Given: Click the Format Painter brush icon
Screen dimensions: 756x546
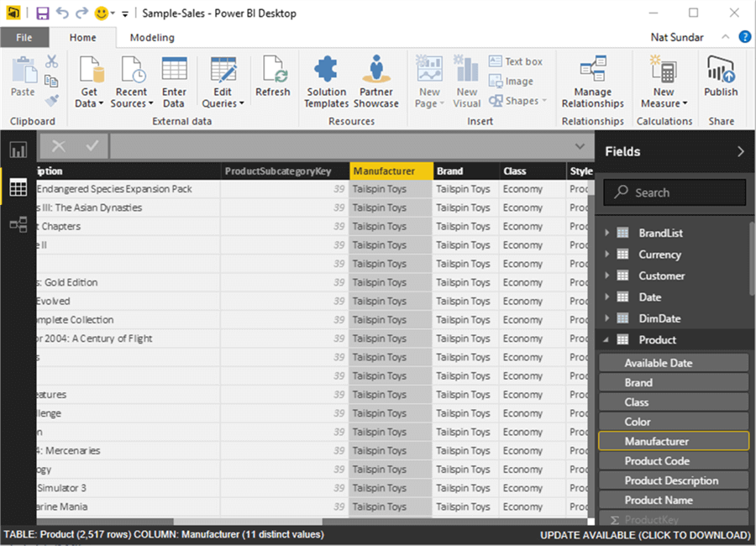Looking at the screenshot, I should 51,100.
